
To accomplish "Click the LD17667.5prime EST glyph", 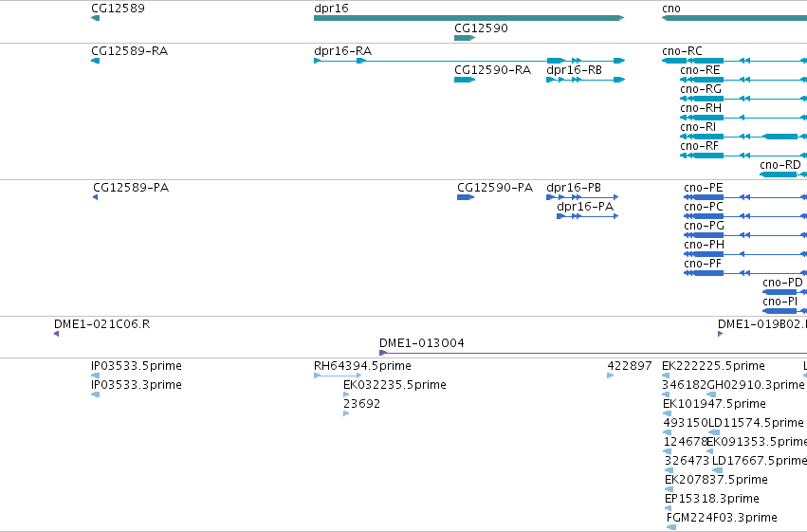I will (x=718, y=470).
